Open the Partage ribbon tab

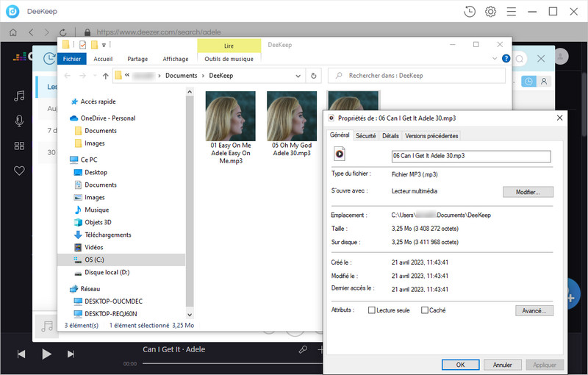point(137,59)
